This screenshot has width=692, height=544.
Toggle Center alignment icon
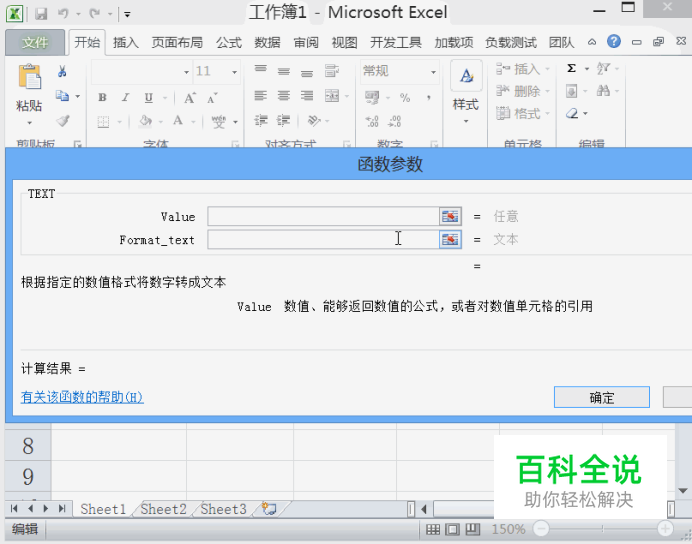pos(284,95)
